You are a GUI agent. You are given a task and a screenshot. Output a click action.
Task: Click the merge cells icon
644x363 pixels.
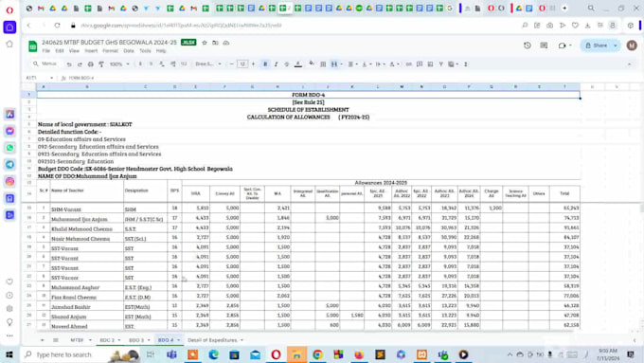click(334, 64)
